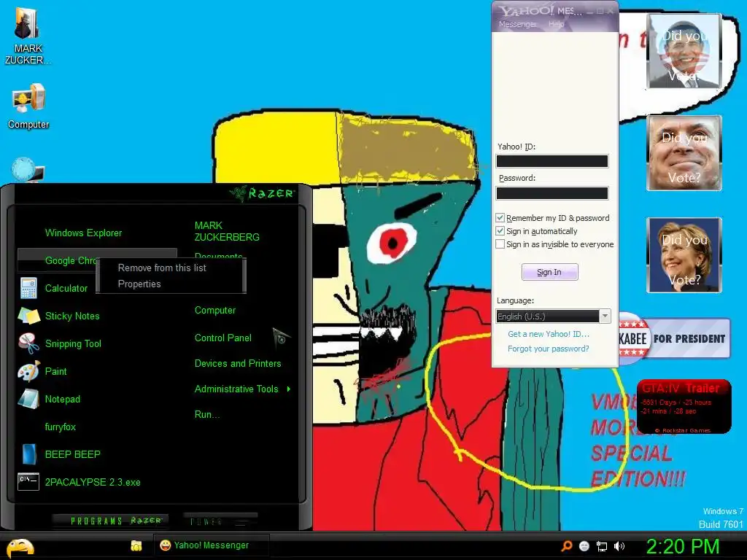
Task: Click the BEEP BEEP blue book icon
Action: click(x=29, y=454)
